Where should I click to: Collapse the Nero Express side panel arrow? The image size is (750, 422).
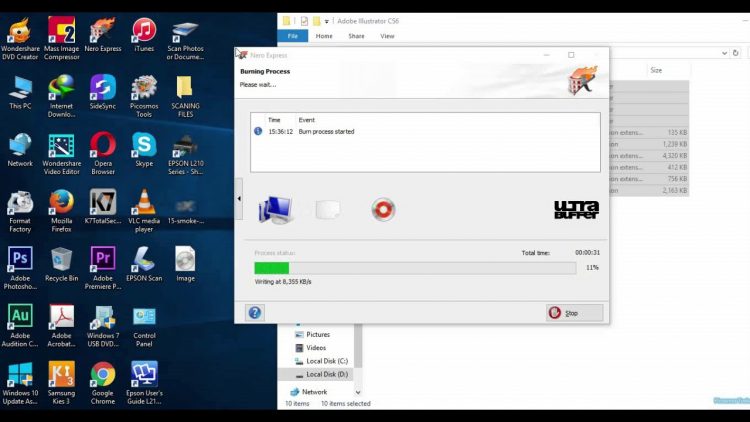tap(239, 199)
